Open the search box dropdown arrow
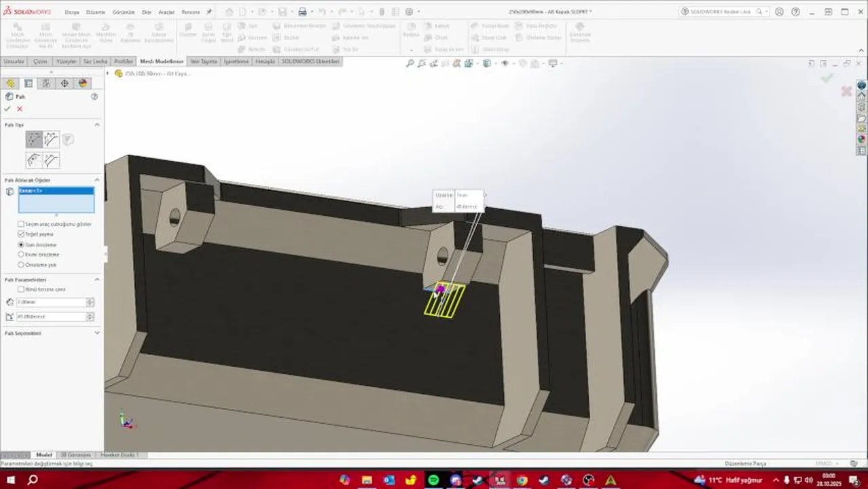868x489 pixels. 767,12
